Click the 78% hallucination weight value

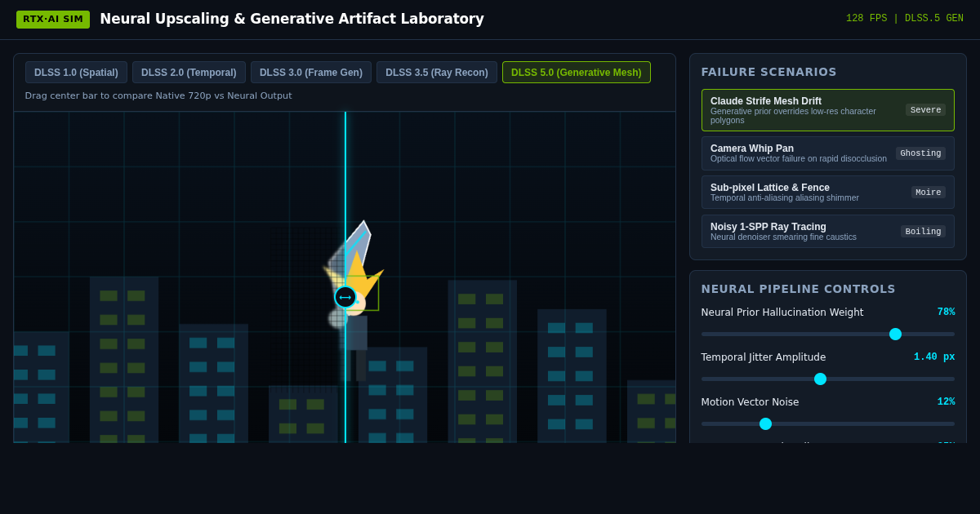[x=946, y=312]
